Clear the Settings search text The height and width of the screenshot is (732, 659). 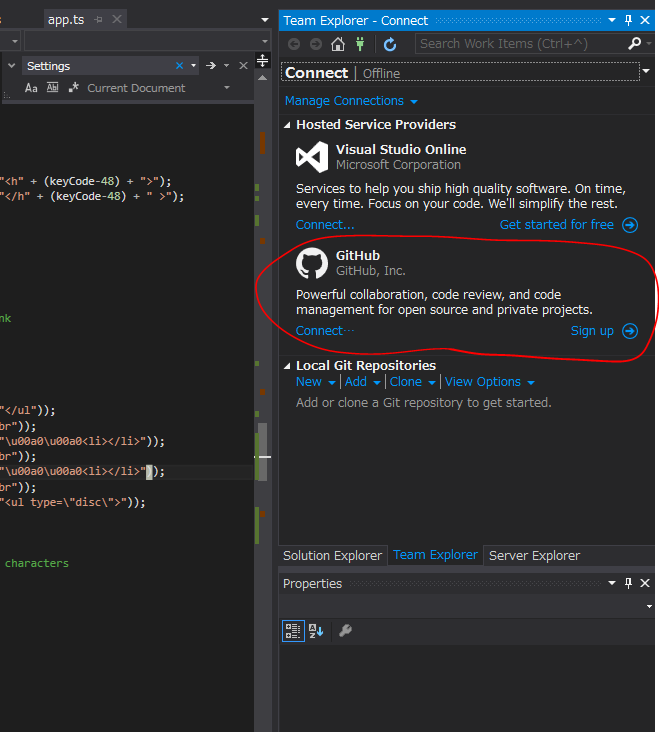point(179,66)
